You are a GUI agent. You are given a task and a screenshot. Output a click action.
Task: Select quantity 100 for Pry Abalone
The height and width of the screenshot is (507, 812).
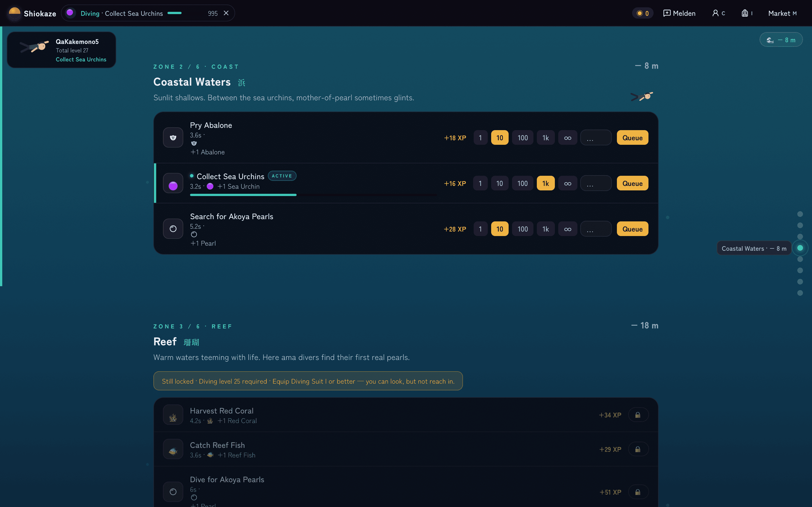tap(522, 137)
